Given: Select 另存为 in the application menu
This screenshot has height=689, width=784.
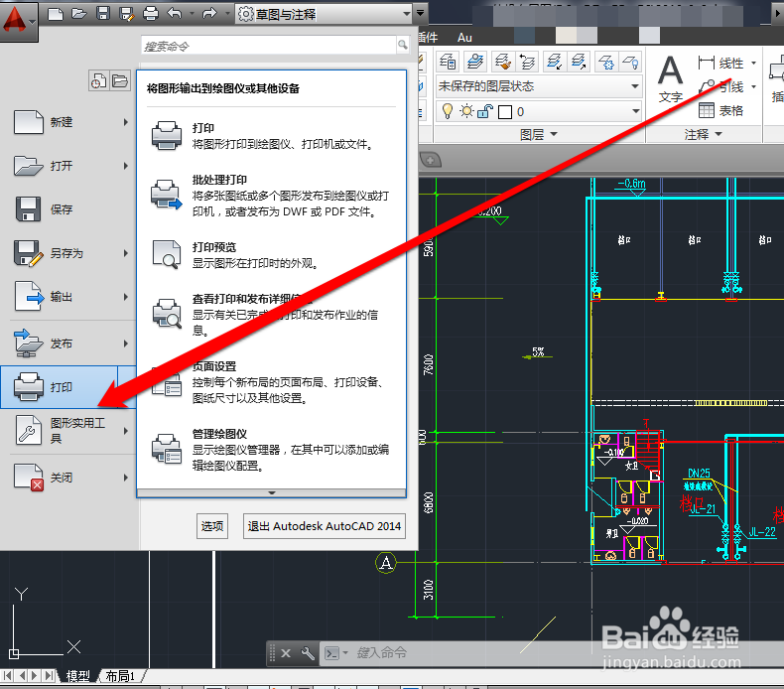Looking at the screenshot, I should pos(68,253).
